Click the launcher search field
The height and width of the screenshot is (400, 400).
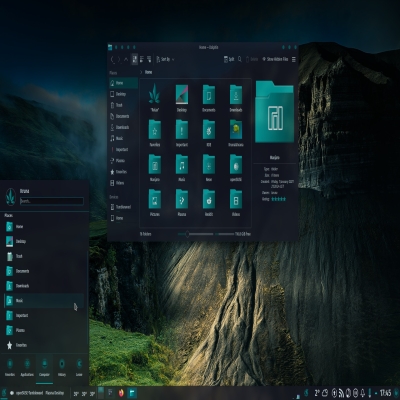52,201
